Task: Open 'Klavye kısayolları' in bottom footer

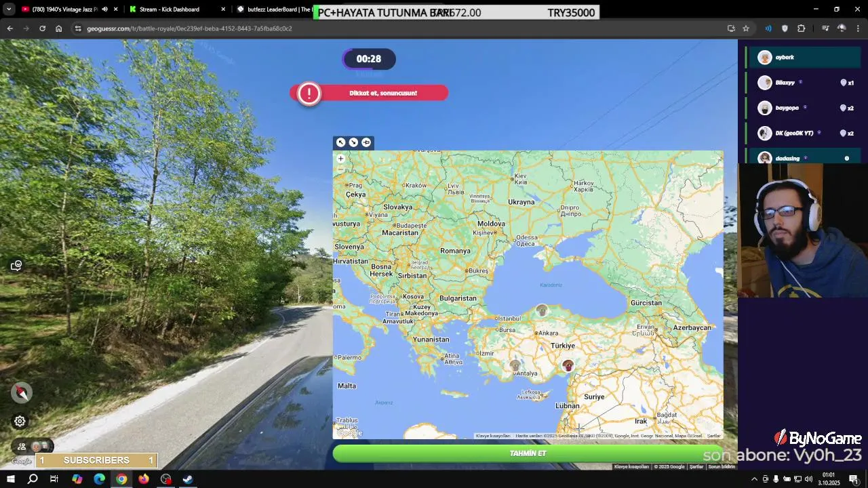Action: pos(631,466)
